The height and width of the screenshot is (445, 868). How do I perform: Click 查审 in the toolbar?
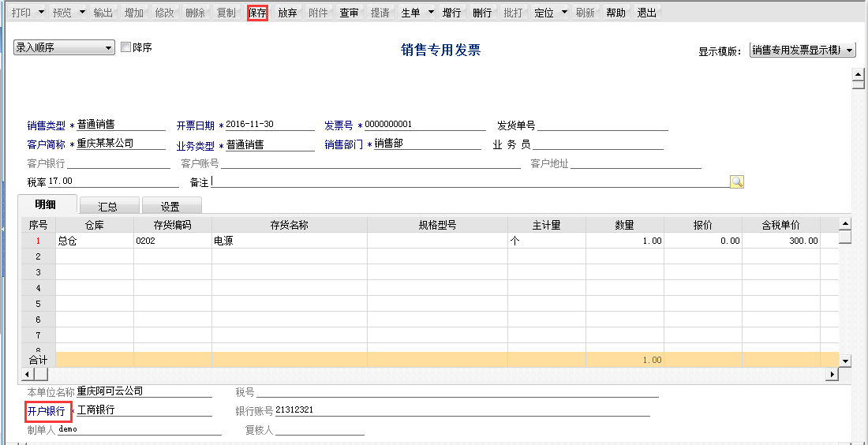tap(349, 13)
